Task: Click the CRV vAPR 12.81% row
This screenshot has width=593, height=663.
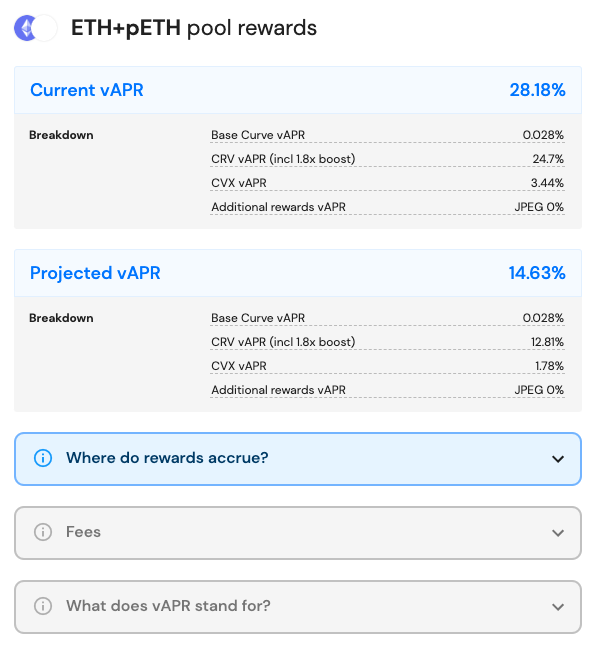Action: tap(387, 342)
